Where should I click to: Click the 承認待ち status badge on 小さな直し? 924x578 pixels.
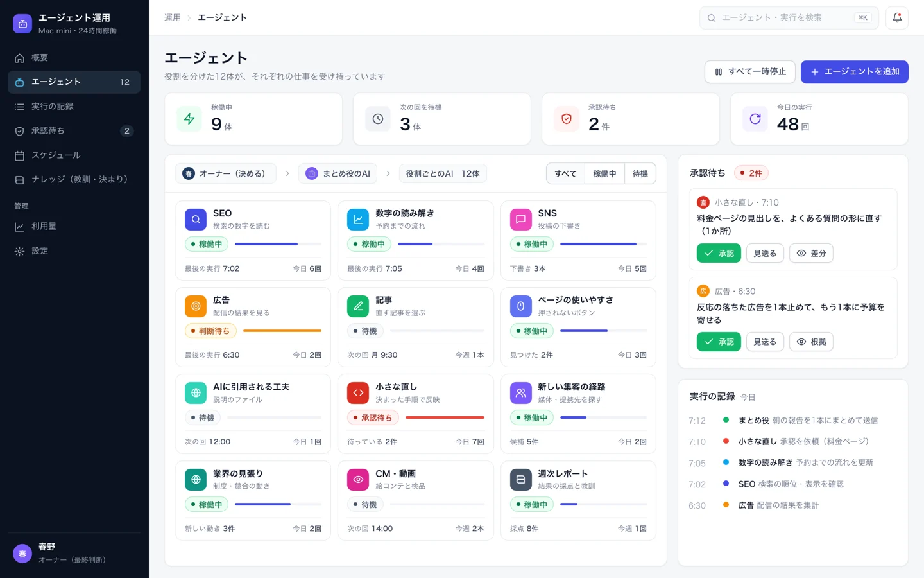(x=373, y=417)
